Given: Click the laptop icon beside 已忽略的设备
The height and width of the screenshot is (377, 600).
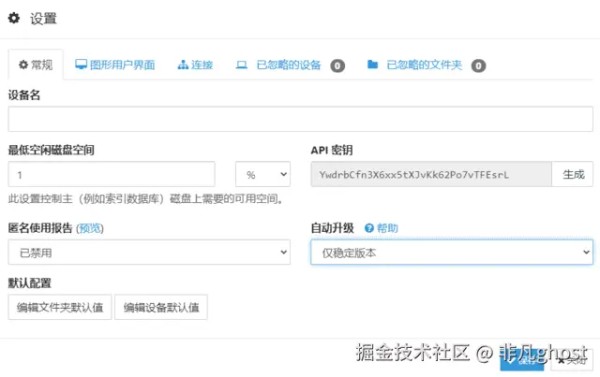Looking at the screenshot, I should (x=241, y=65).
